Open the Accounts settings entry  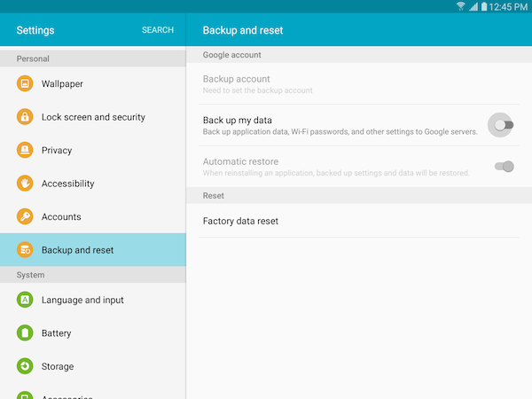[93, 216]
